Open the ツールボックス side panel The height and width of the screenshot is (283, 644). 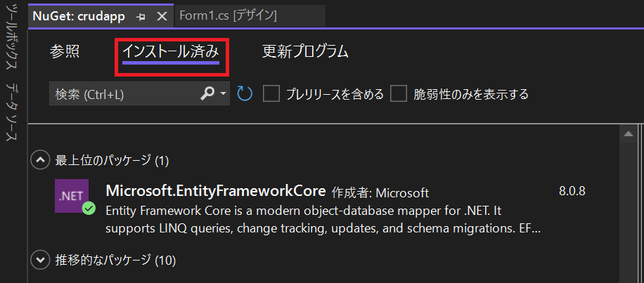click(12, 41)
